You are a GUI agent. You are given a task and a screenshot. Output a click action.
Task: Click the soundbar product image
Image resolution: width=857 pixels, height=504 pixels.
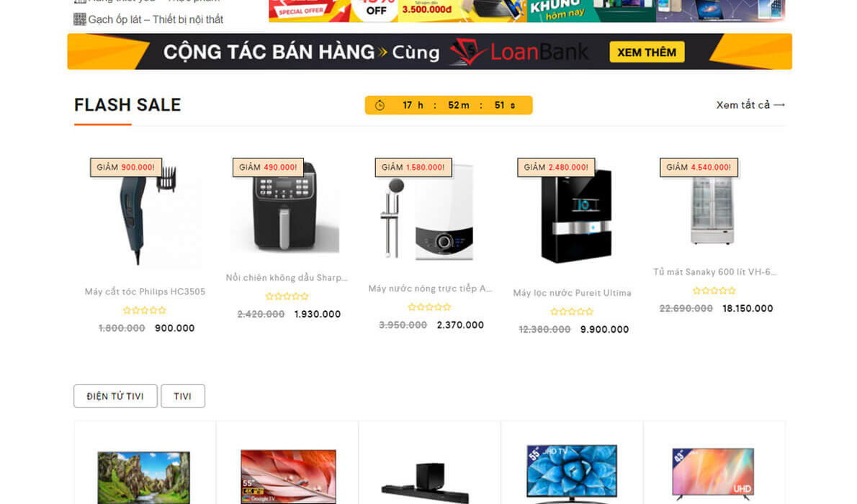click(426, 482)
